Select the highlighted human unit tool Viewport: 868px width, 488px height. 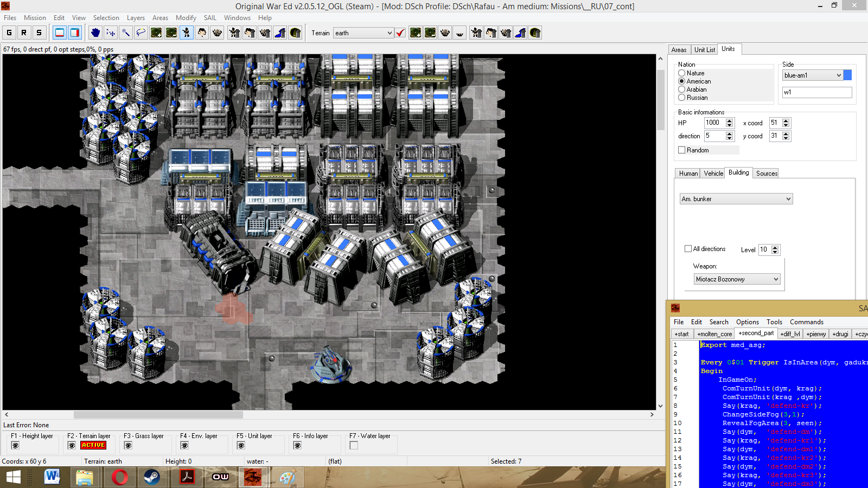coord(187,33)
